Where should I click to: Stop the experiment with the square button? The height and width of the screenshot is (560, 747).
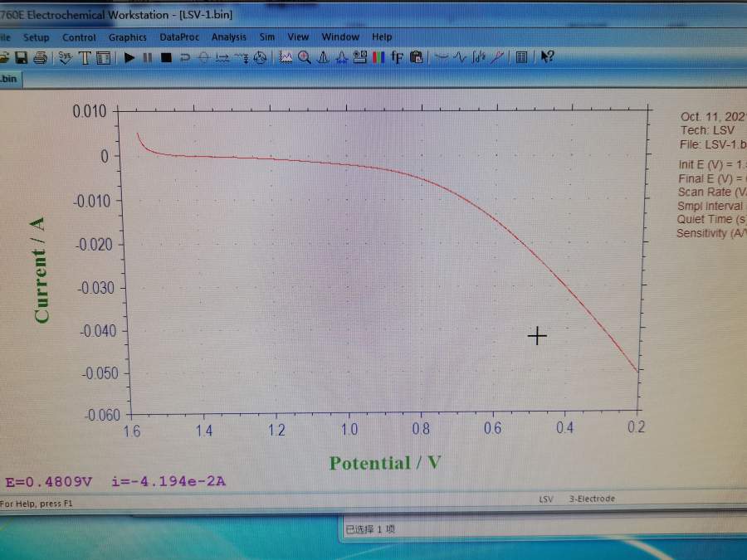pos(166,58)
